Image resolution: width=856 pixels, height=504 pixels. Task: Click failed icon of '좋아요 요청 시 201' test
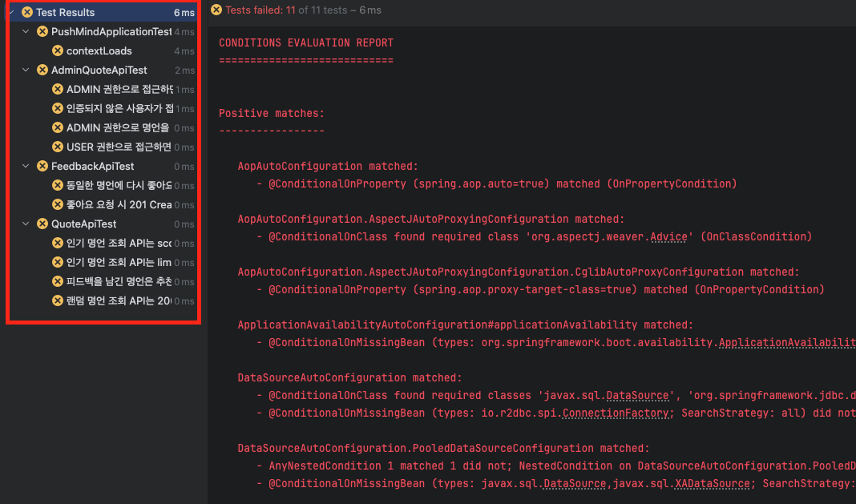[58, 205]
